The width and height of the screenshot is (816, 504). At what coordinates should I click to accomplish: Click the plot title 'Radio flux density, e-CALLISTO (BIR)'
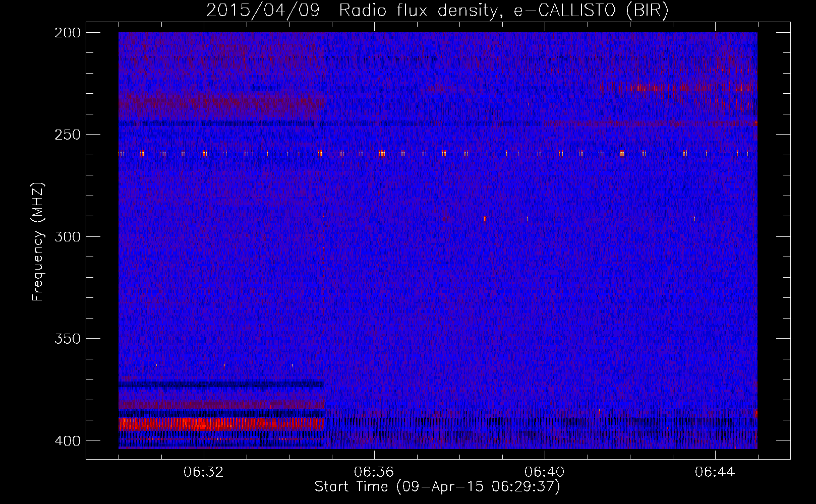[x=503, y=11]
